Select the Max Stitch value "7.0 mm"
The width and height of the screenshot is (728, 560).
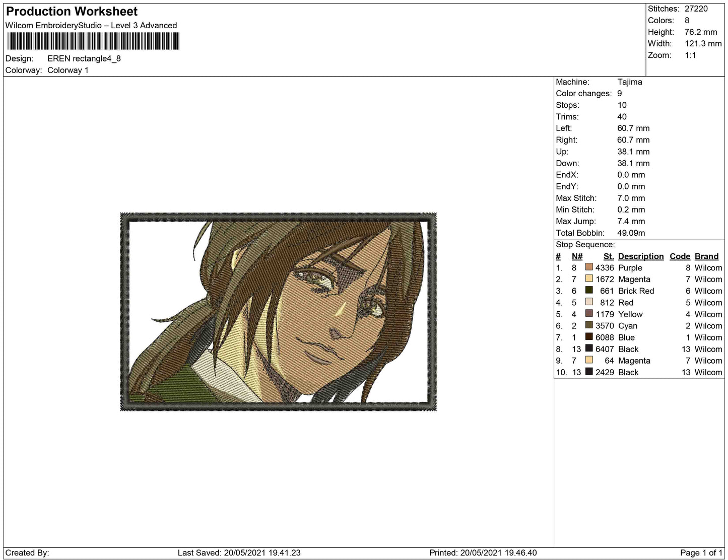631,198
